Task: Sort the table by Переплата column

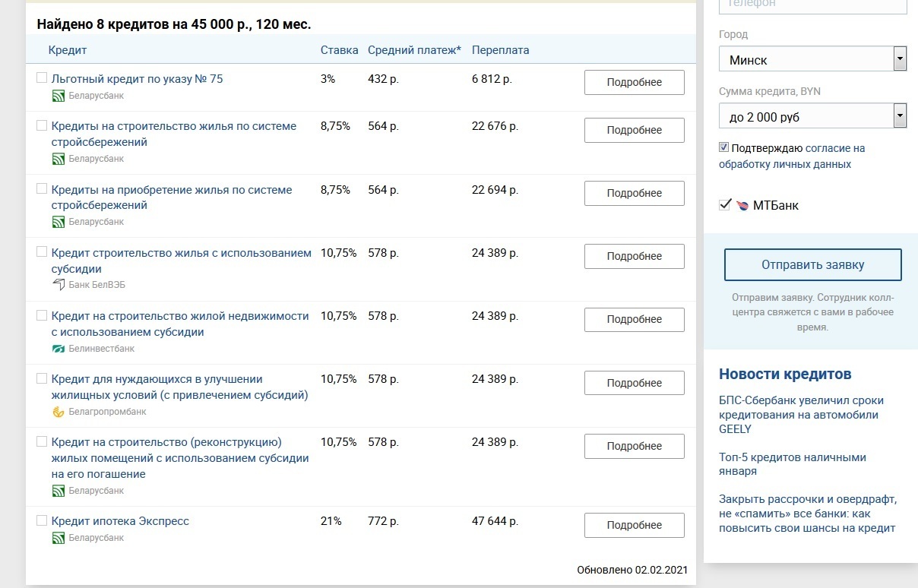Action: pyautogui.click(x=500, y=50)
